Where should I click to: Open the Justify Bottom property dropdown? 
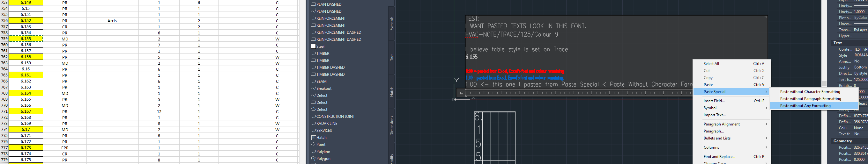(861, 68)
